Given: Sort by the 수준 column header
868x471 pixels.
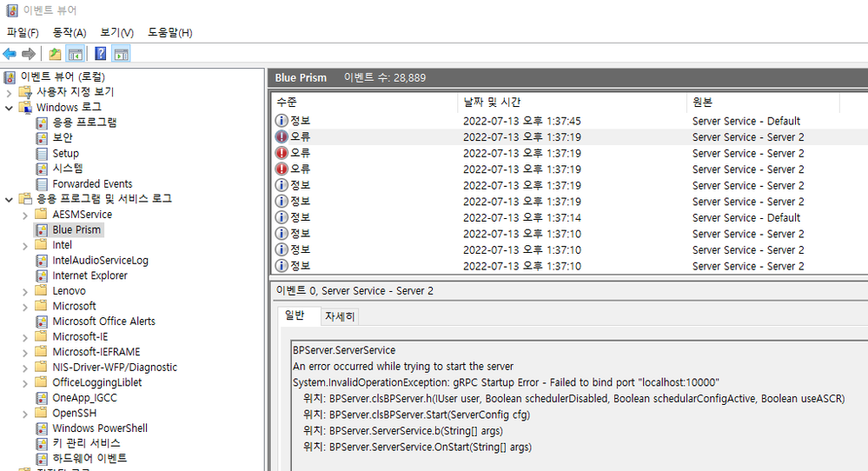Looking at the screenshot, I should pos(365,102).
